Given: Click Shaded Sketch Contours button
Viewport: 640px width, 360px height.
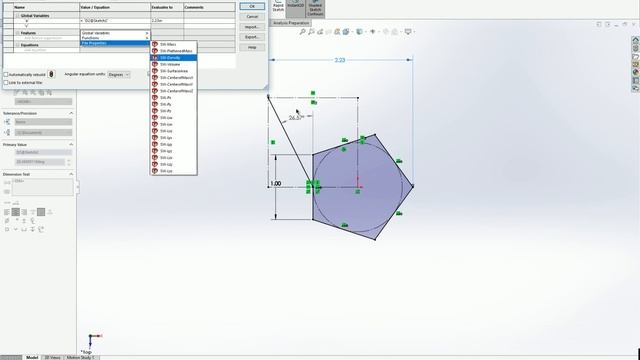Looking at the screenshot, I should (315, 9).
